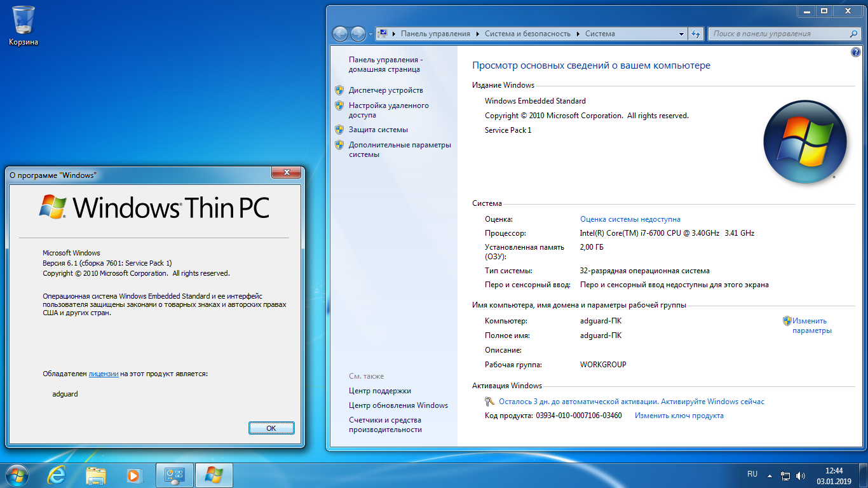The image size is (868, 488).
Task: Click the shield icon beside Настройка удаленного доступа
Action: [339, 105]
